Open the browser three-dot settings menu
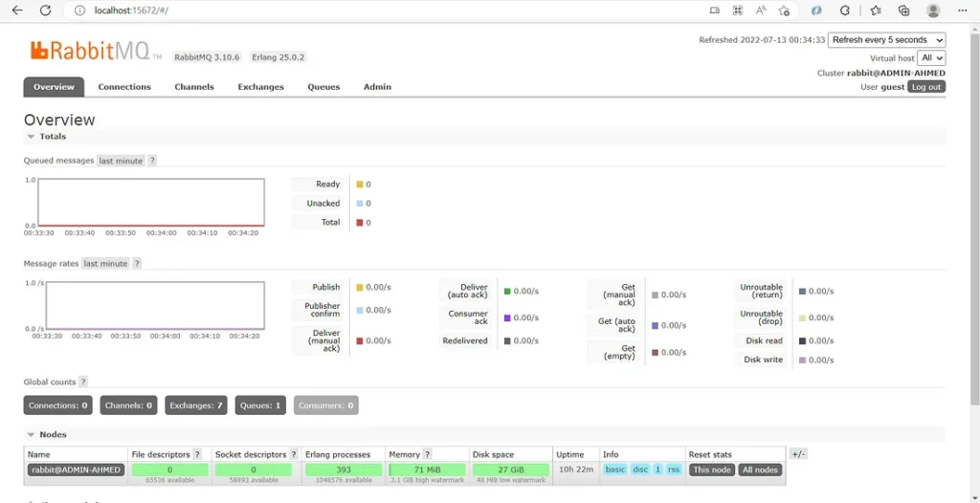This screenshot has width=980, height=503. click(962, 11)
